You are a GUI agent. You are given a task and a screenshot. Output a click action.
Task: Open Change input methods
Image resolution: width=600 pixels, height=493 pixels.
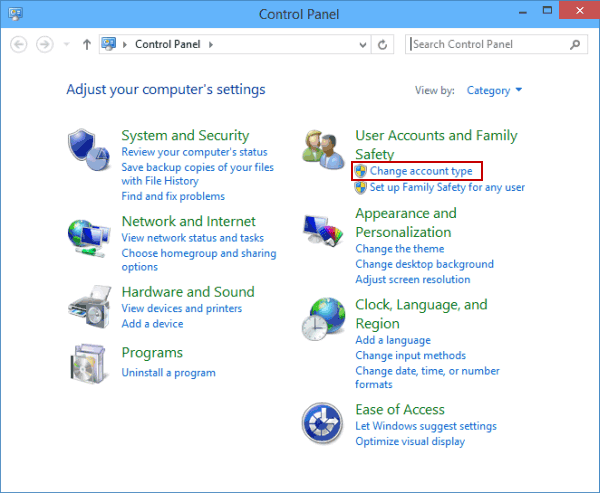[x=410, y=356]
